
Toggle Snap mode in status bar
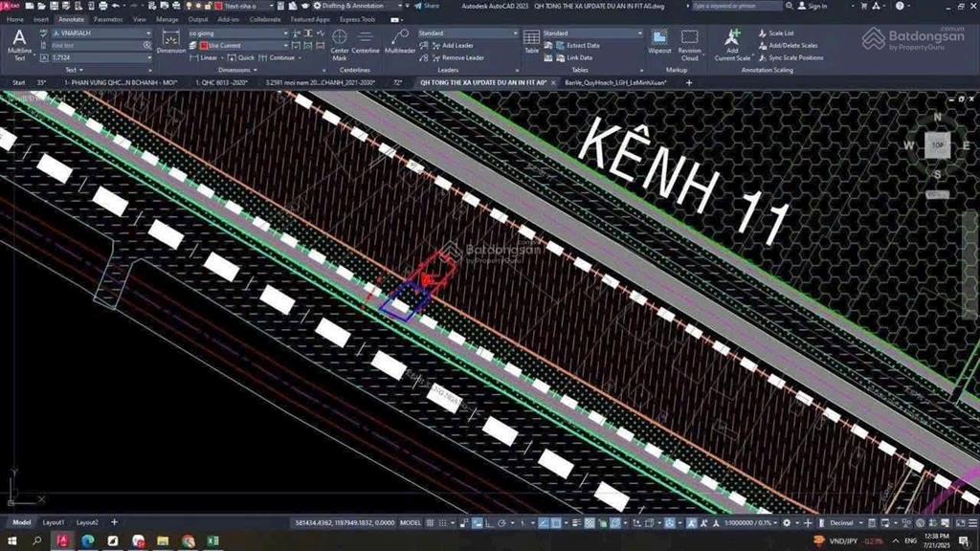click(442, 523)
